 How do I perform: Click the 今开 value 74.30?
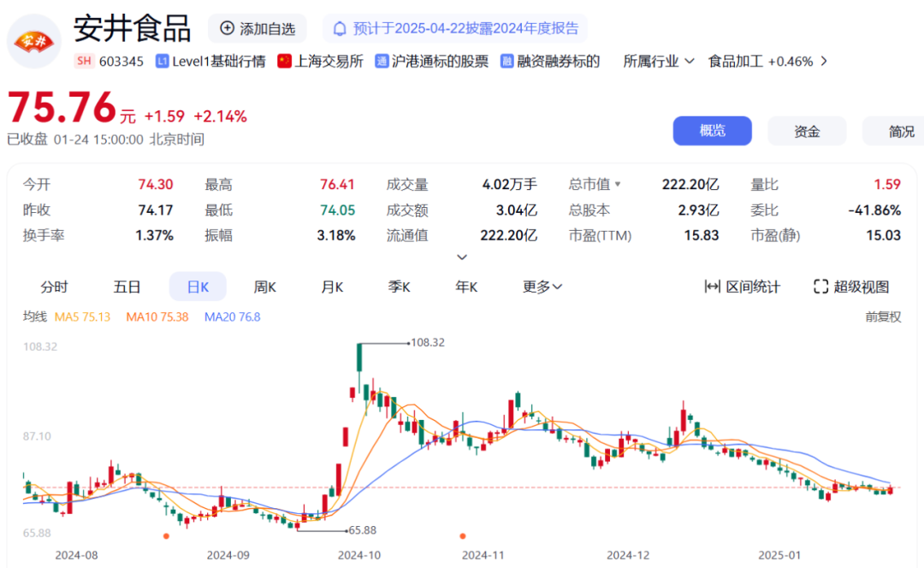coord(156,185)
